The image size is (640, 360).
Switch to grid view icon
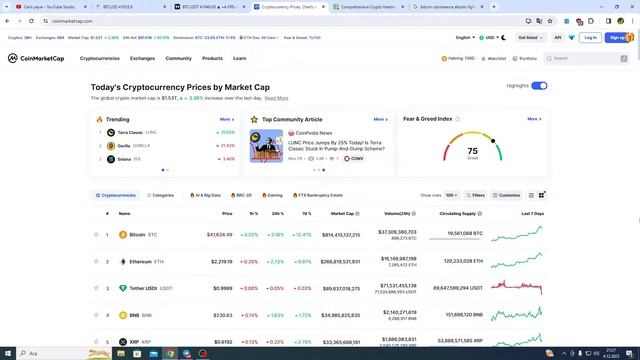click(x=542, y=196)
